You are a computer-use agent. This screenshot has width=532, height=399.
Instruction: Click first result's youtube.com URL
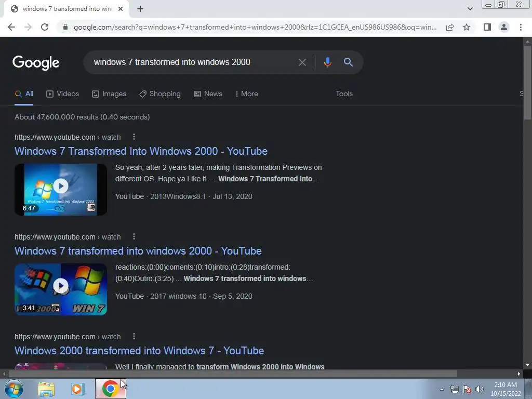68,137
